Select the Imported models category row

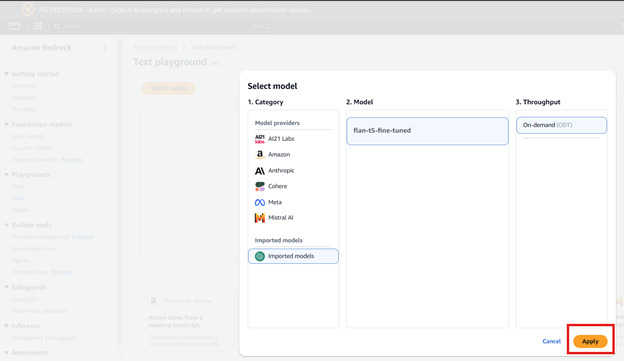point(293,256)
